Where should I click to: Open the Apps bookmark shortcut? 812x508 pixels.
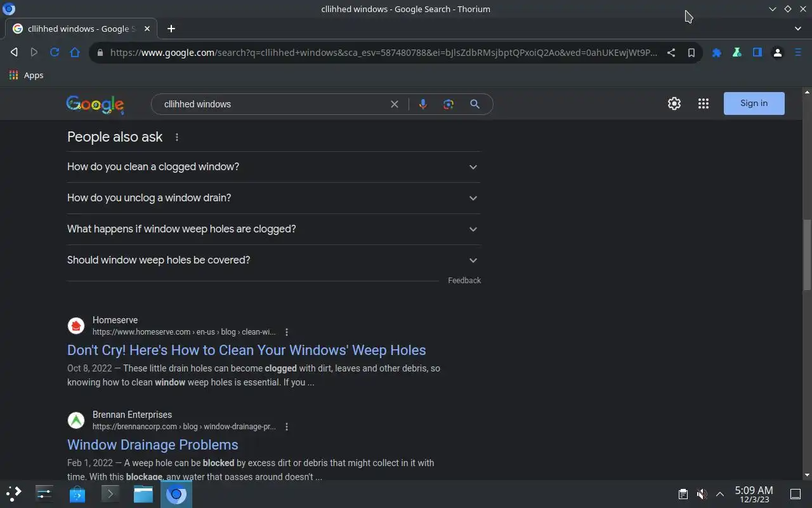(x=27, y=75)
